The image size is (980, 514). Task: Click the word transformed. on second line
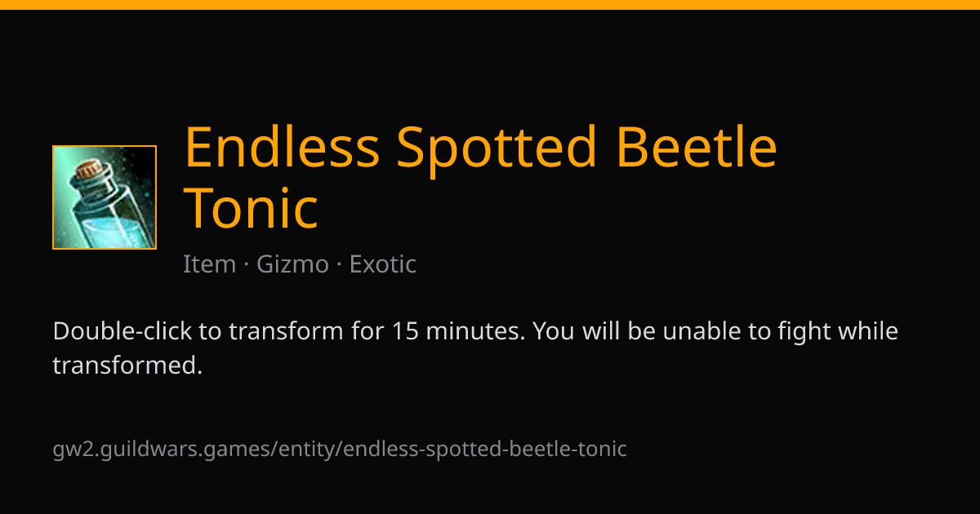pyautogui.click(x=127, y=366)
